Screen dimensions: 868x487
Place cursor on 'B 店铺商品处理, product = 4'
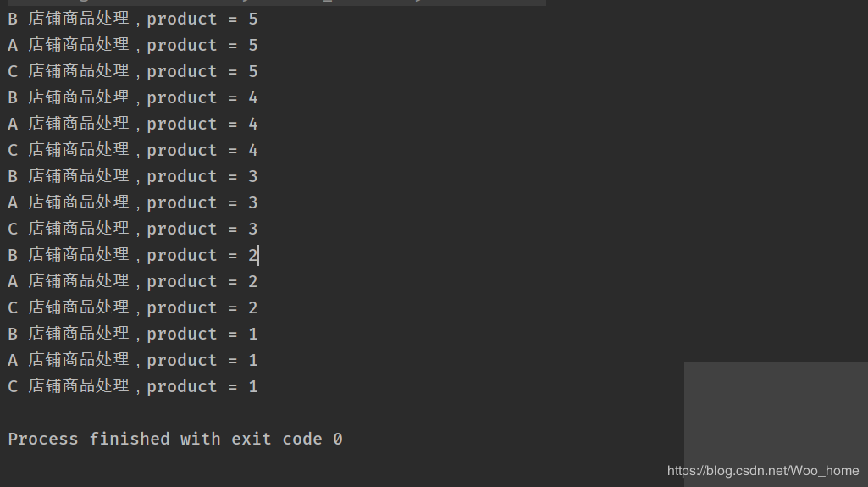coord(133,97)
